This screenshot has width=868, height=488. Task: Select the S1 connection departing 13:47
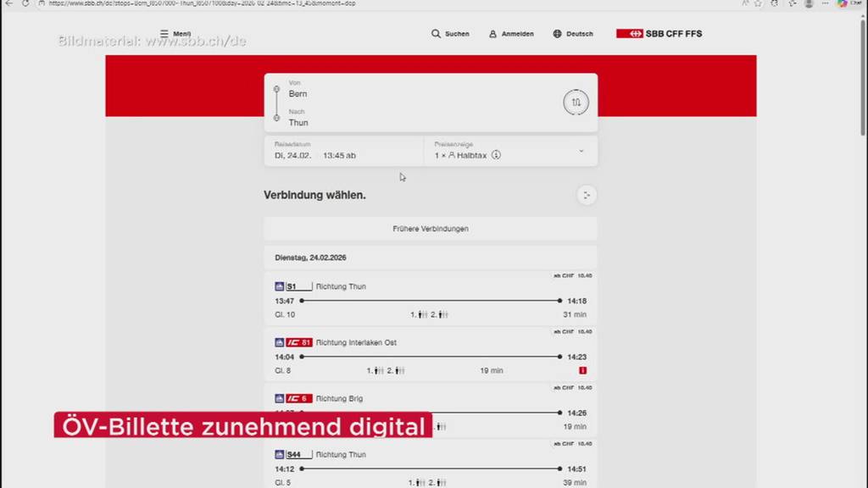(430, 301)
